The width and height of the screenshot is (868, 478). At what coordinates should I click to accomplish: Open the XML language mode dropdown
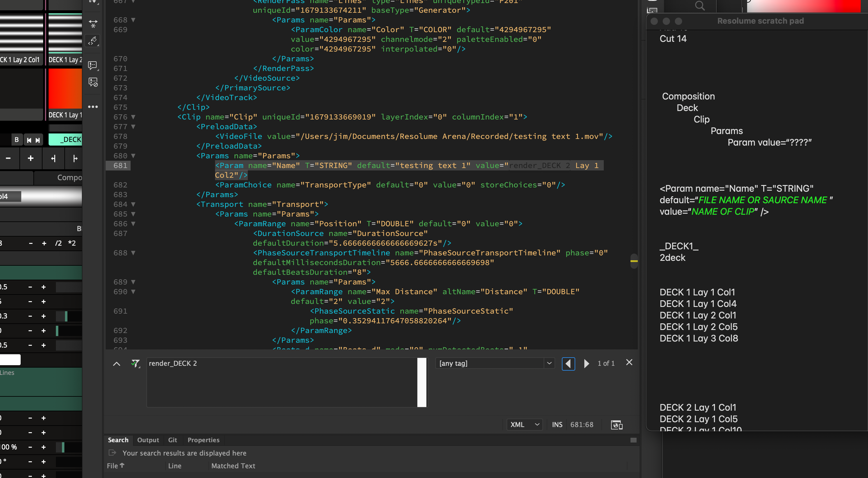tap(524, 425)
